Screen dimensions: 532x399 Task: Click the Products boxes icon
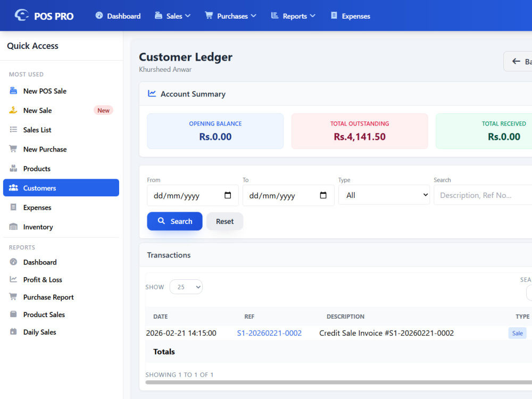pos(13,168)
